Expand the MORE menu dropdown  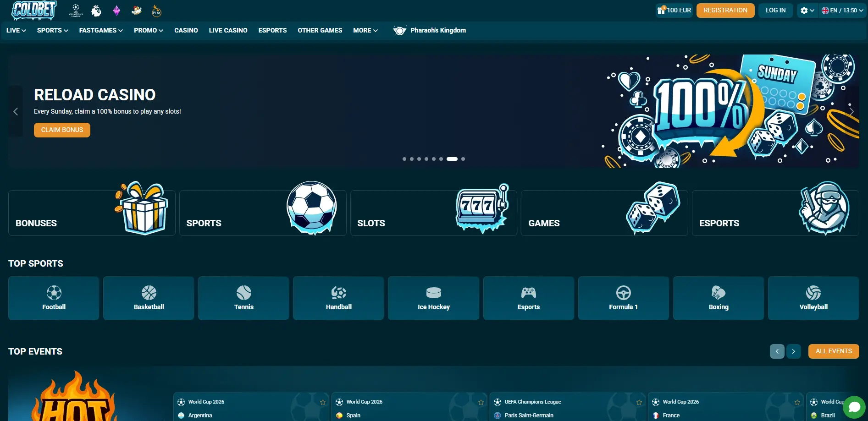[x=365, y=30]
